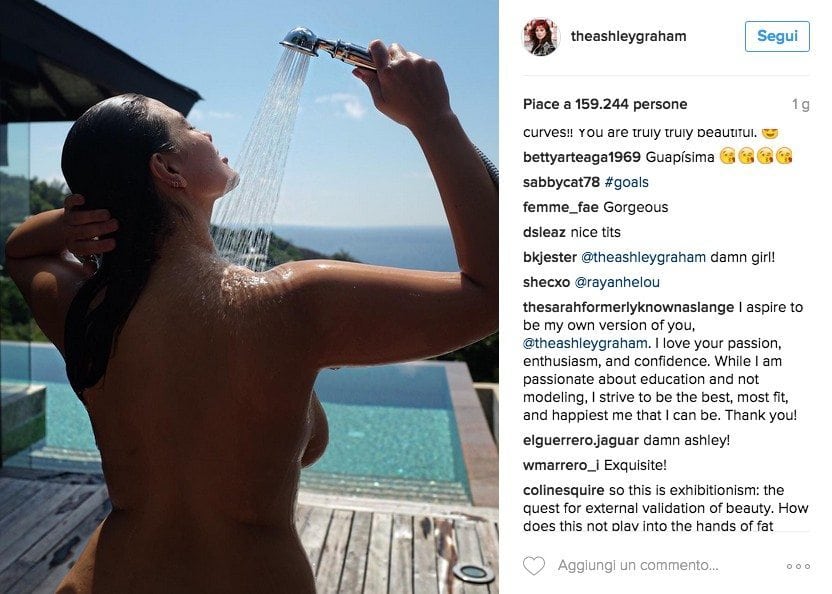The width and height of the screenshot is (832, 594).
Task: Click @theashleygraham mention in bkjester comment
Action: tap(643, 257)
